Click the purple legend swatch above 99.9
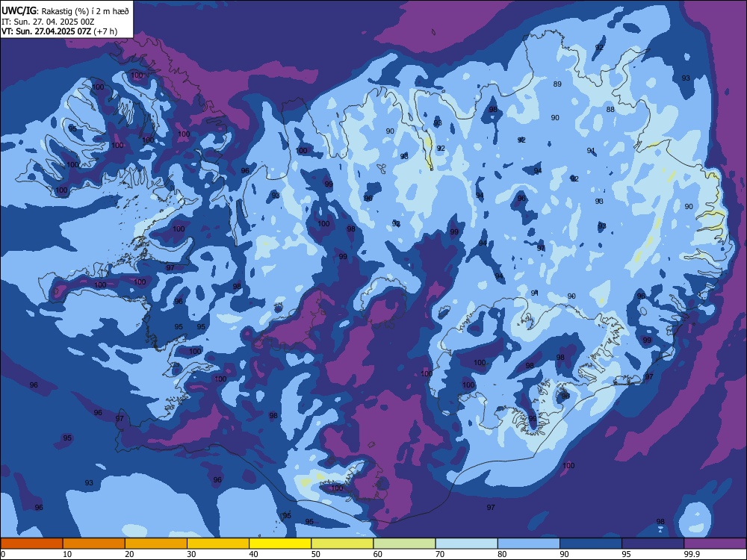747x560 pixels. (715, 544)
